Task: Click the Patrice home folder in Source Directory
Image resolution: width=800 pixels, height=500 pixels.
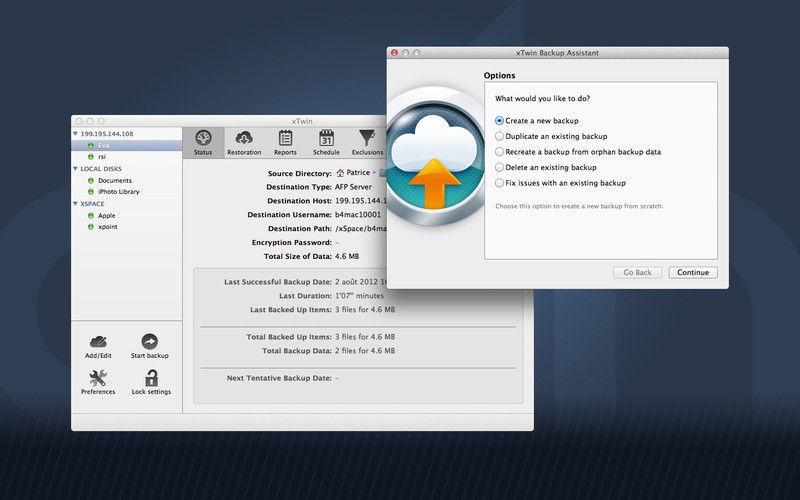Action: click(353, 173)
